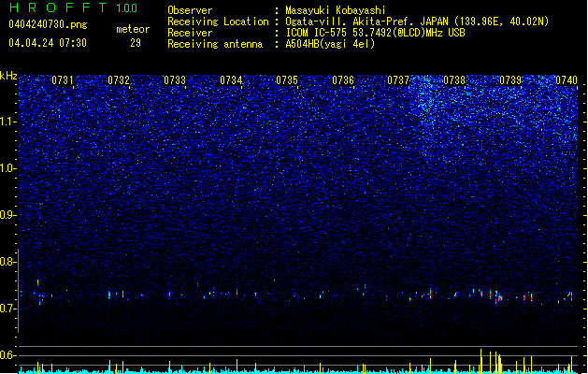This screenshot has width=588, height=374.
Task: Click the 0734 time marker
Action: [x=231, y=80]
